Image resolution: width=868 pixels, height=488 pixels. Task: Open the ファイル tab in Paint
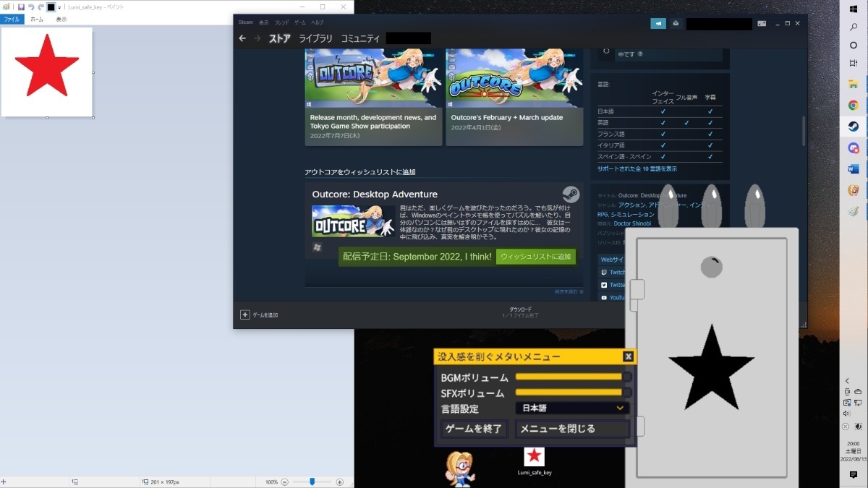coord(12,20)
